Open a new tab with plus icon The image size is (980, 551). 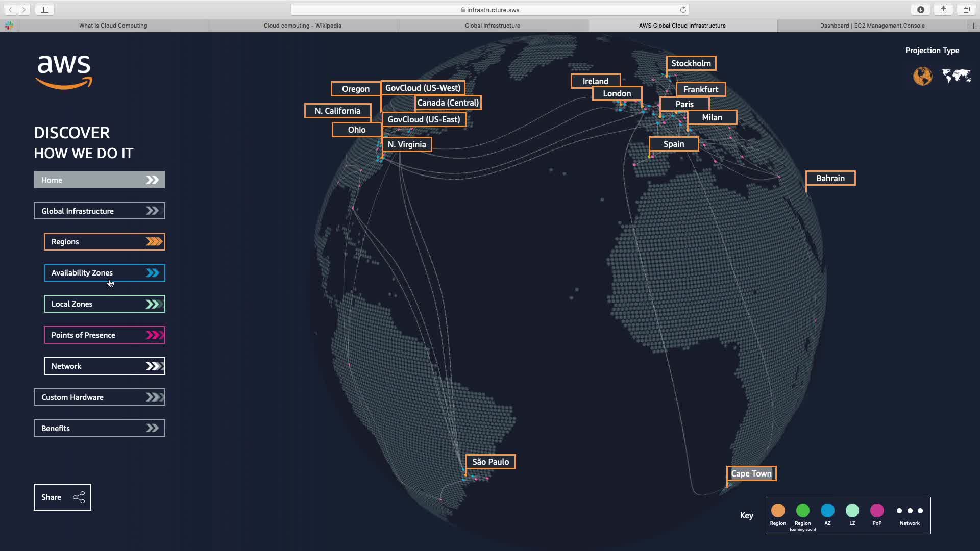click(973, 26)
